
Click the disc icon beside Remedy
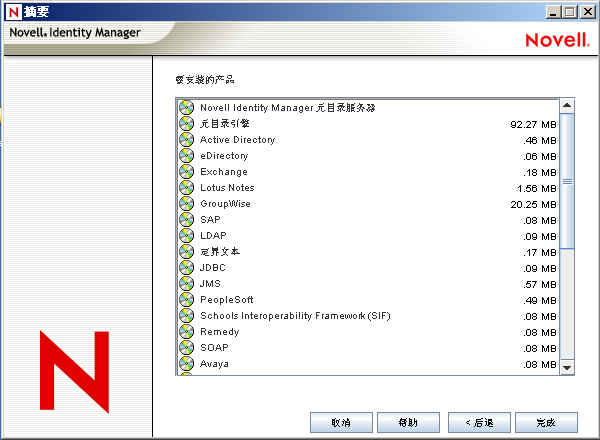click(186, 332)
